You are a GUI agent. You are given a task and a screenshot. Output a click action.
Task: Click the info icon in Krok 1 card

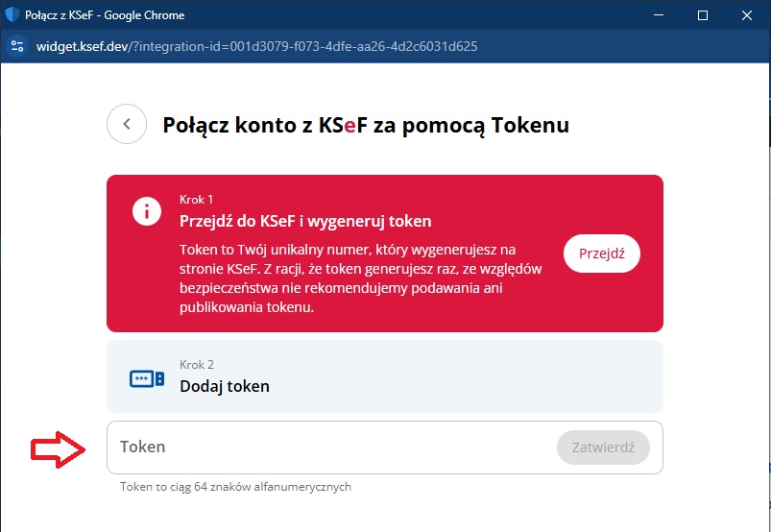click(147, 211)
